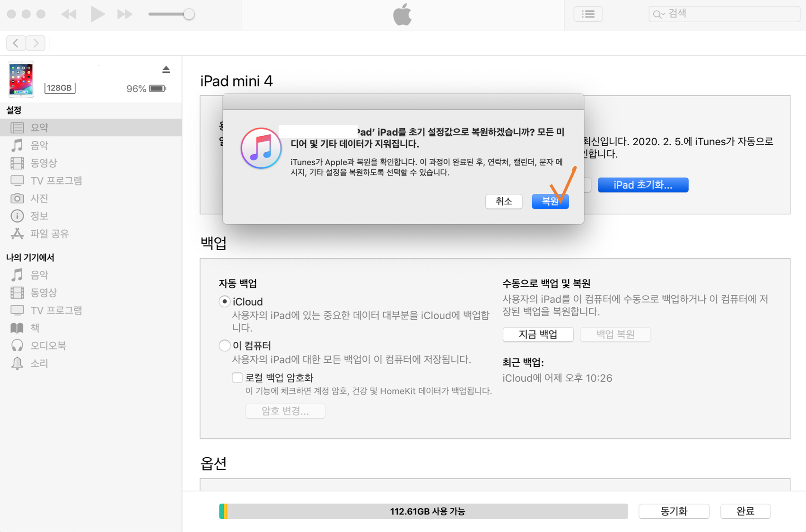Click the 백업 section heading
Viewport: 806px width, 532px height.
(213, 243)
